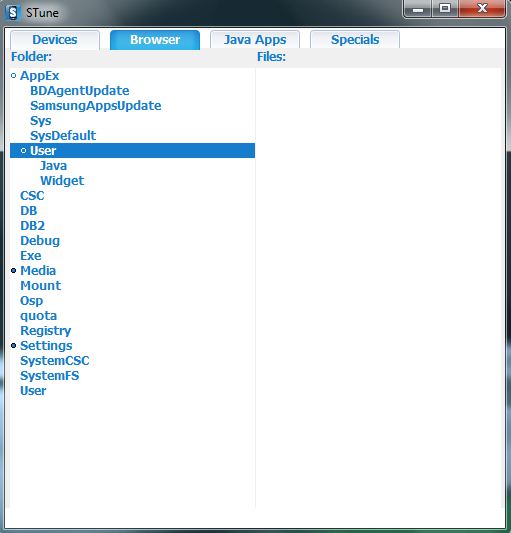Select the CSC folder
The image size is (511, 533).
pos(32,195)
